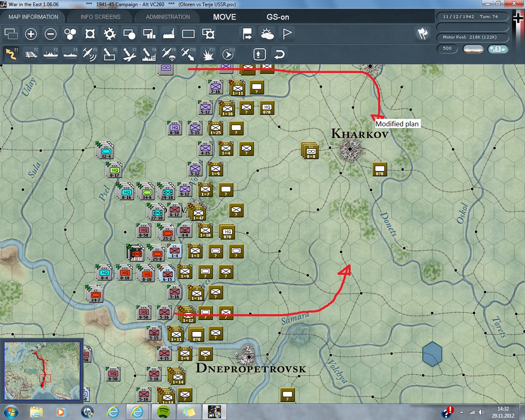Click the gear-shaped toolbar icon

click(110, 34)
